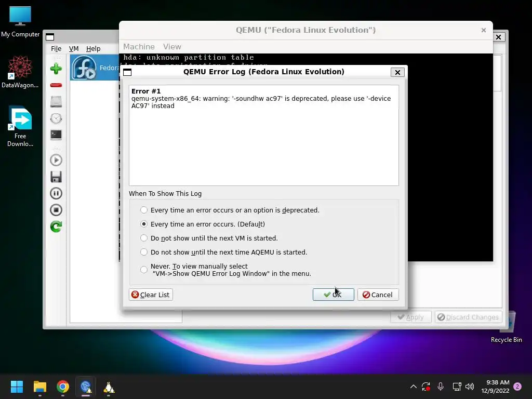Open the terminal monitor icon in AQEMU toolbar

coord(56,135)
